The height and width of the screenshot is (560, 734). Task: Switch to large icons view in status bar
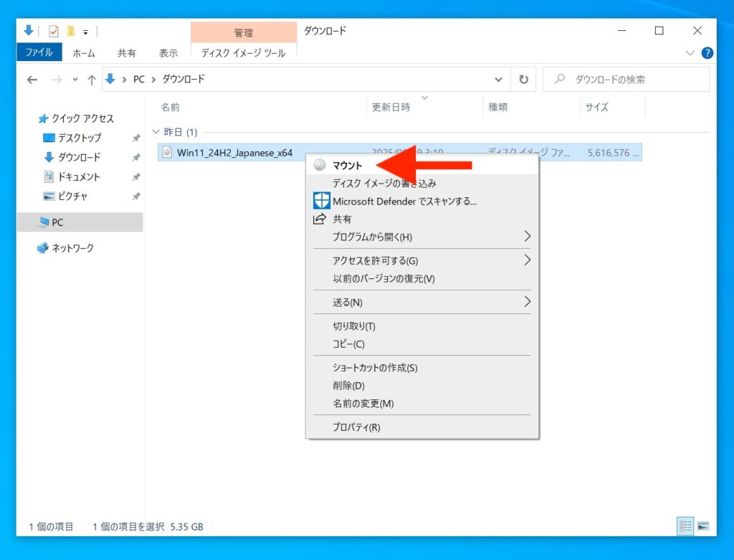pos(702,526)
